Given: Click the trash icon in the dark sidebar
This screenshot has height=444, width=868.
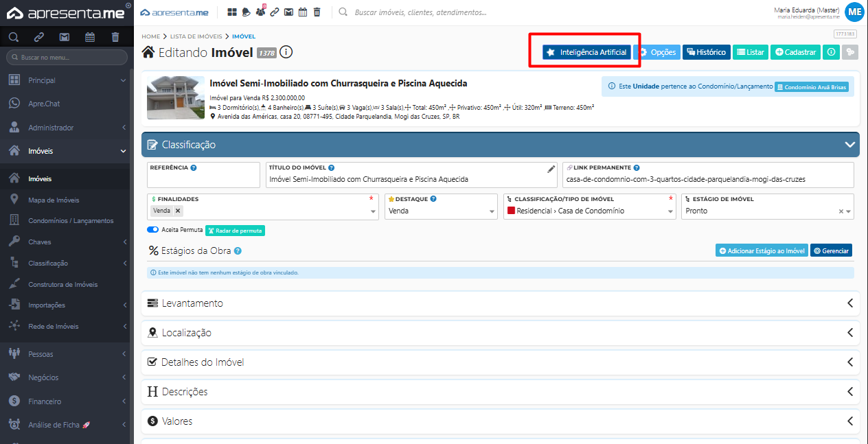Looking at the screenshot, I should (x=115, y=37).
